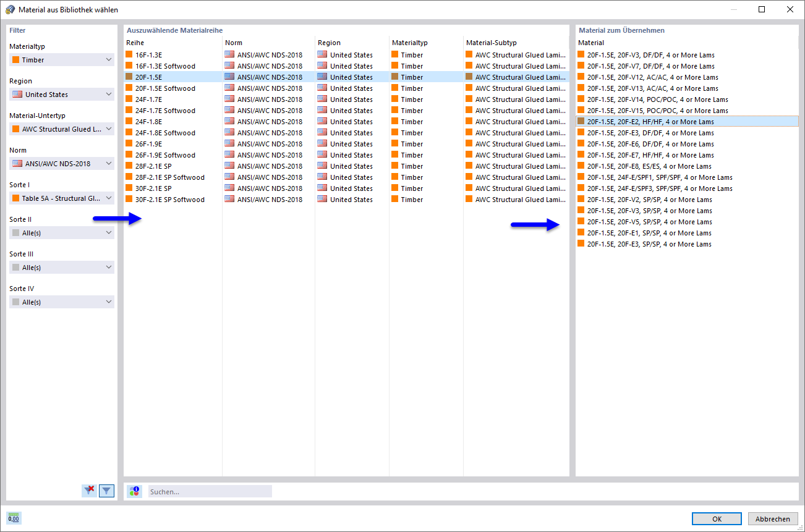The image size is (805, 532).
Task: Open the Sorte I Table 5A dropdown
Action: pyautogui.click(x=62, y=198)
